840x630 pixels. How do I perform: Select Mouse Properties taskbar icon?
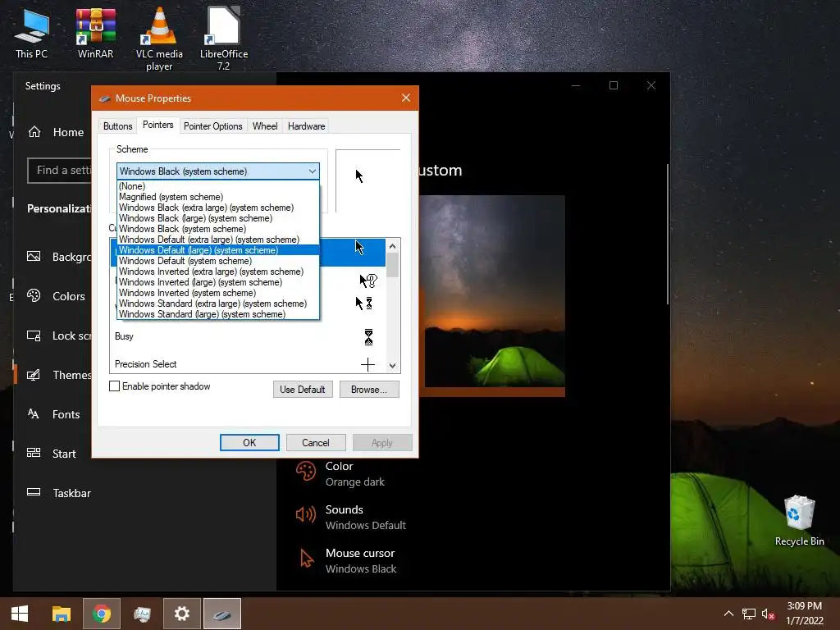tap(222, 614)
